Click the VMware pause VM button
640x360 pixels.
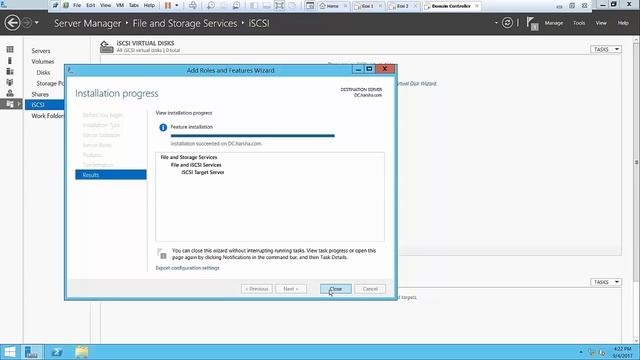(168, 5)
